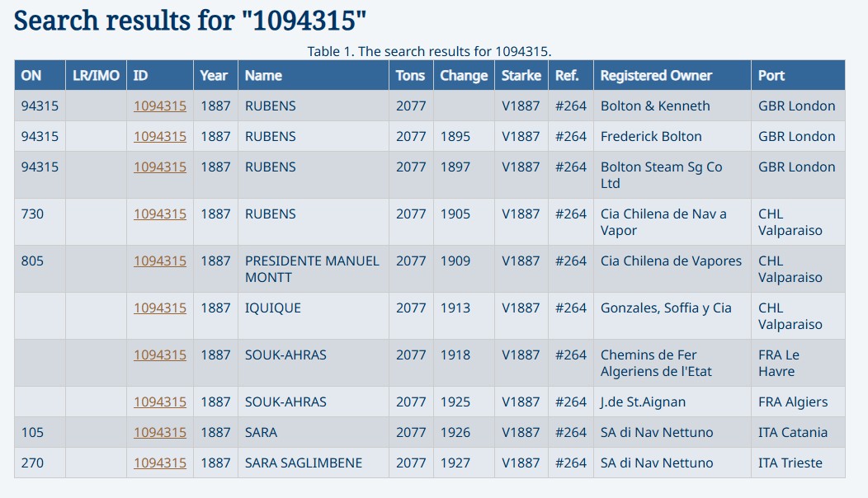This screenshot has width=868, height=498.
Task: Click the Registered Owner column header
Action: click(x=656, y=75)
